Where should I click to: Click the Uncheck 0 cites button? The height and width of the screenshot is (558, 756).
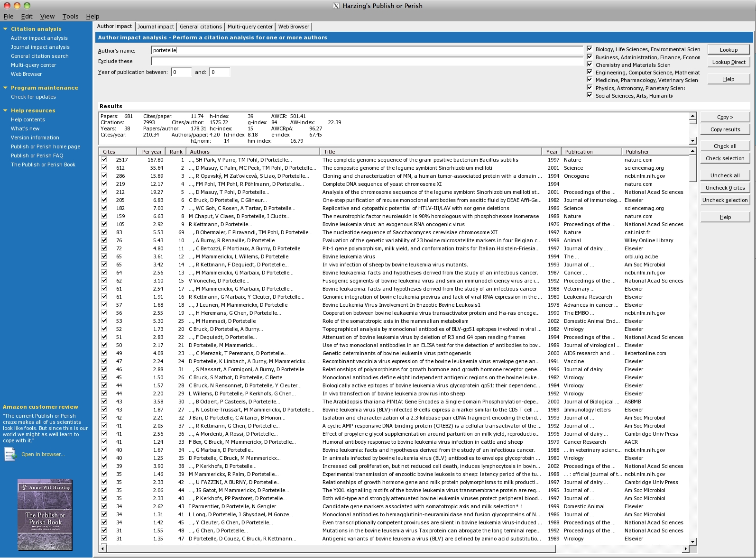coord(725,188)
